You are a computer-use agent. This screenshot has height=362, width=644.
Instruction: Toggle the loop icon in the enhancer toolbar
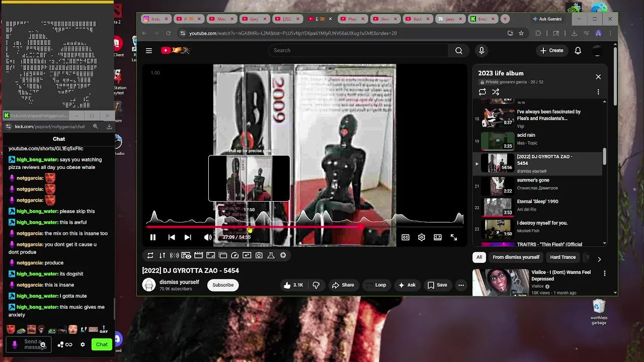tap(150, 255)
